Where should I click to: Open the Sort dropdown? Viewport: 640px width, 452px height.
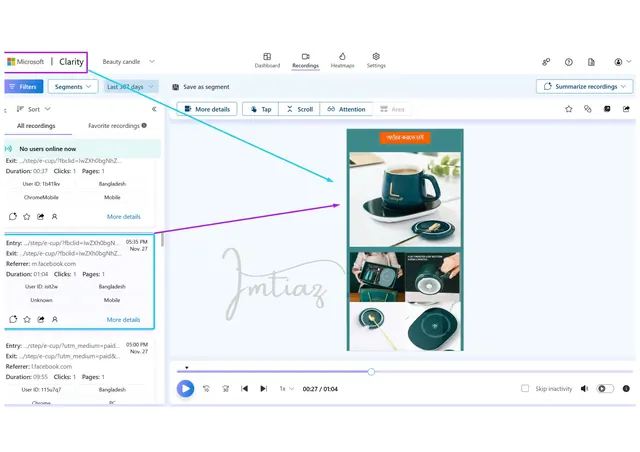point(33,109)
